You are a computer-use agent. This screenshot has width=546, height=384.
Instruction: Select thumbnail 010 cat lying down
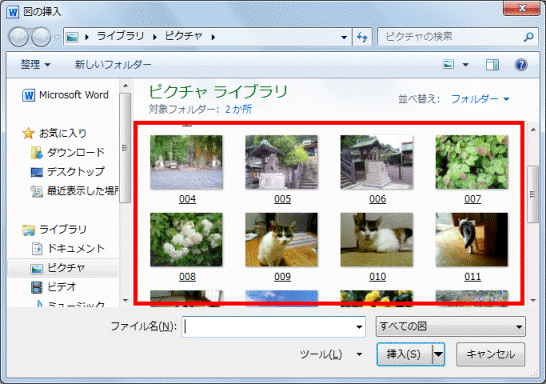377,240
